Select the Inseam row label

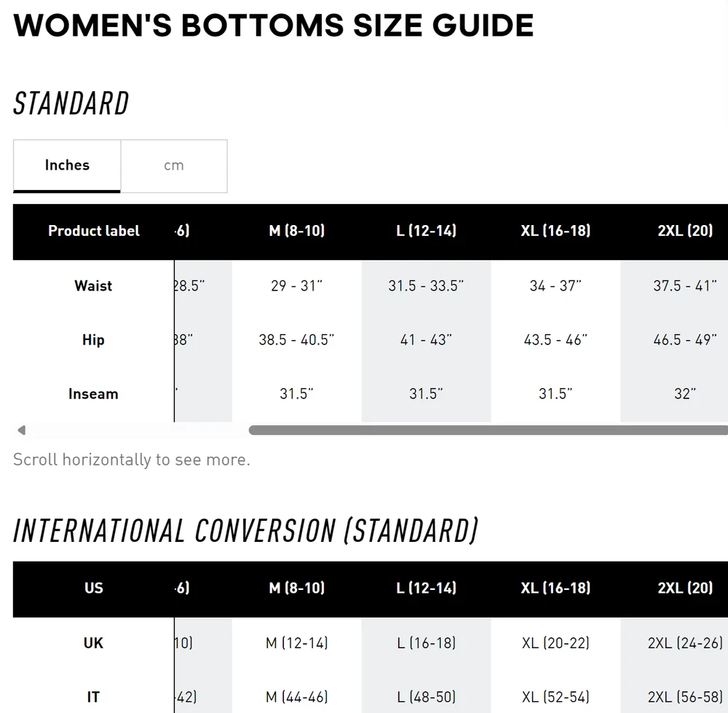pyautogui.click(x=93, y=394)
